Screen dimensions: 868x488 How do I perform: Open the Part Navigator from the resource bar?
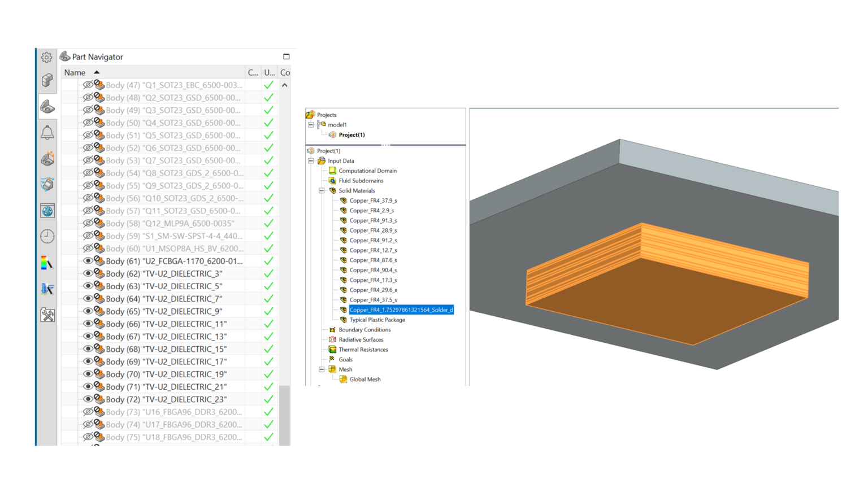(47, 106)
